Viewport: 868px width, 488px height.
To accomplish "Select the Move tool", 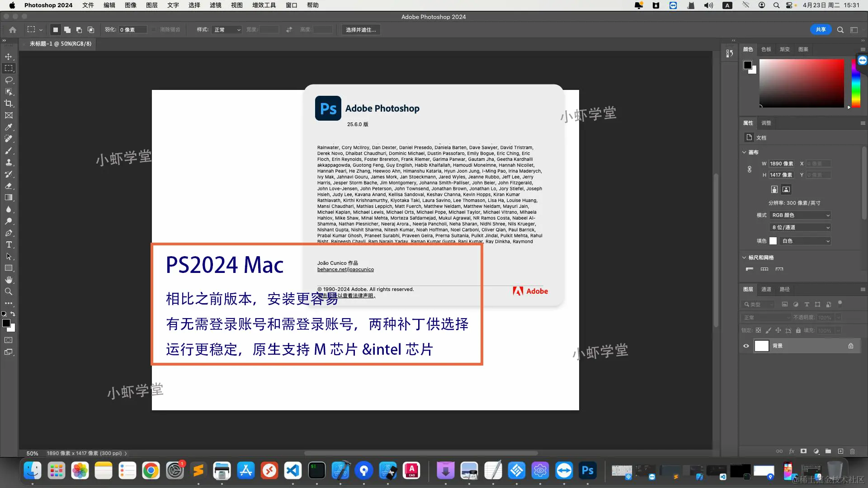I will point(9,57).
